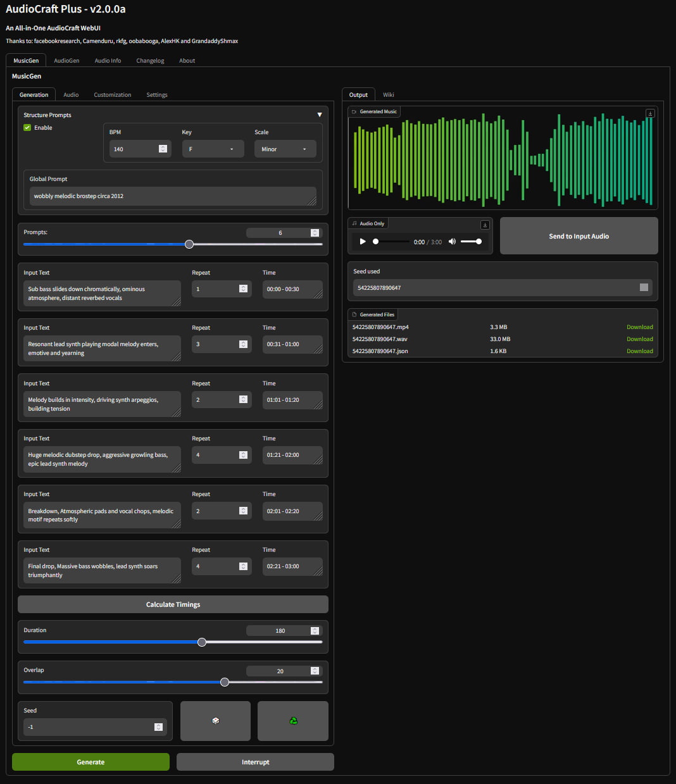This screenshot has height=784, width=676.
Task: Select the Output tab
Action: point(358,95)
